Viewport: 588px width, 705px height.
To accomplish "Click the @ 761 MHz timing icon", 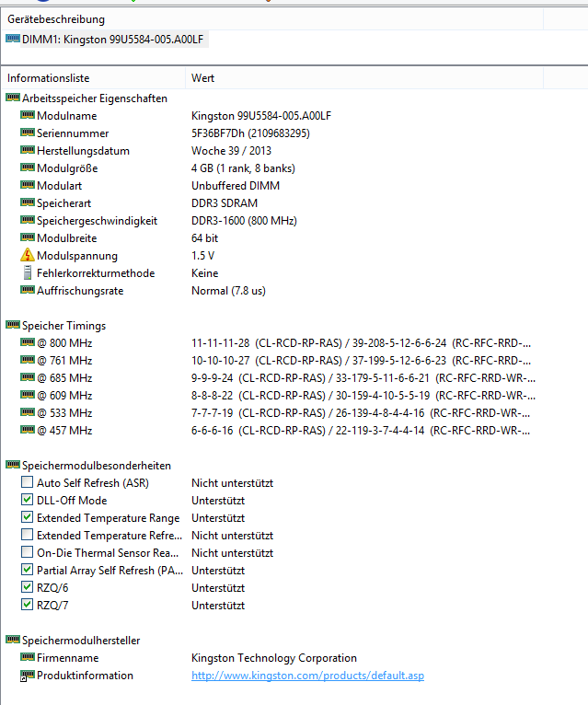I will (28, 360).
